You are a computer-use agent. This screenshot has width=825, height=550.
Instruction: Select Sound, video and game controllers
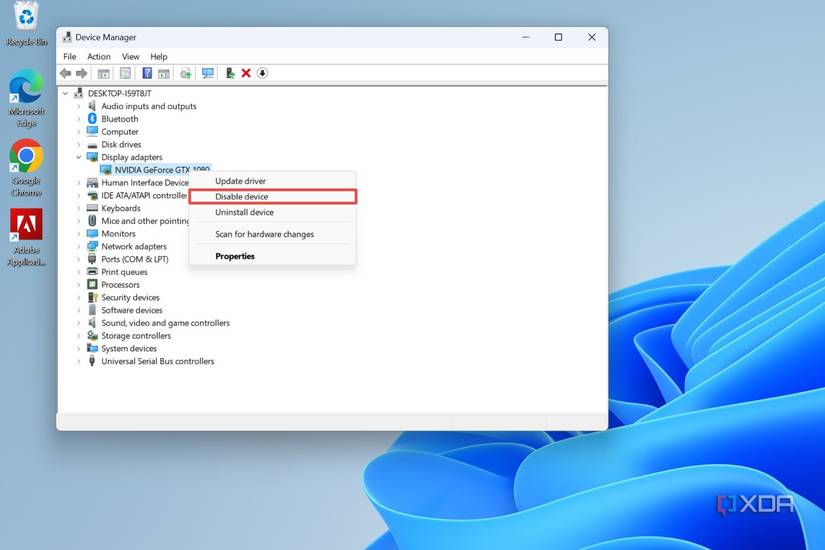coord(165,323)
